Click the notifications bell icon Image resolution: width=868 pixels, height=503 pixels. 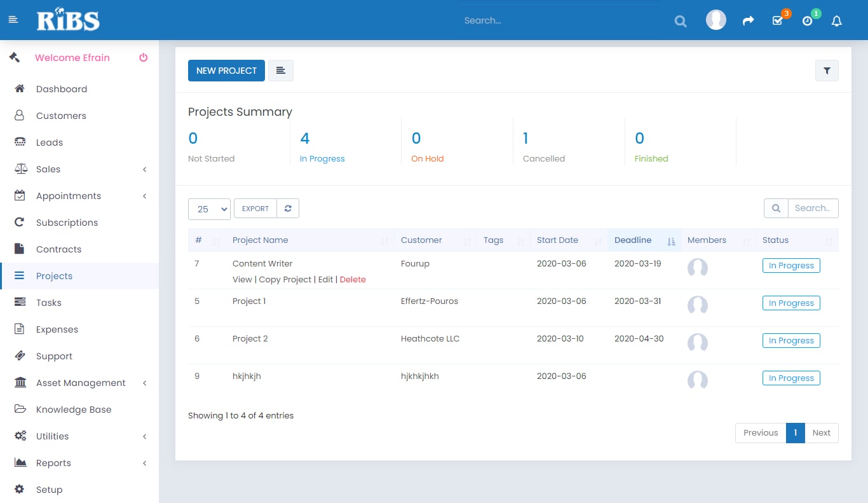click(837, 21)
